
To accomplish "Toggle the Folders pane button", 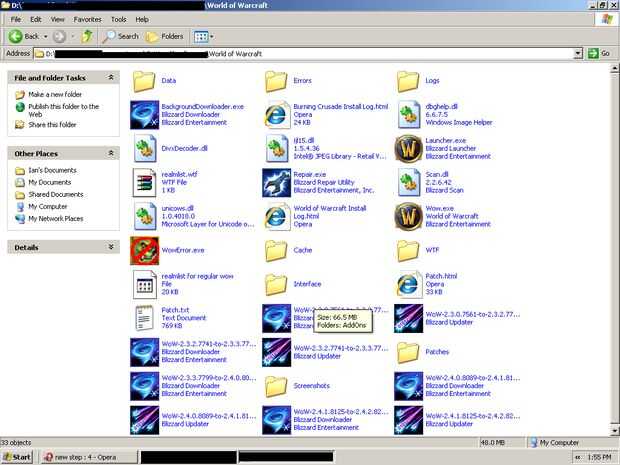I will (x=164, y=36).
